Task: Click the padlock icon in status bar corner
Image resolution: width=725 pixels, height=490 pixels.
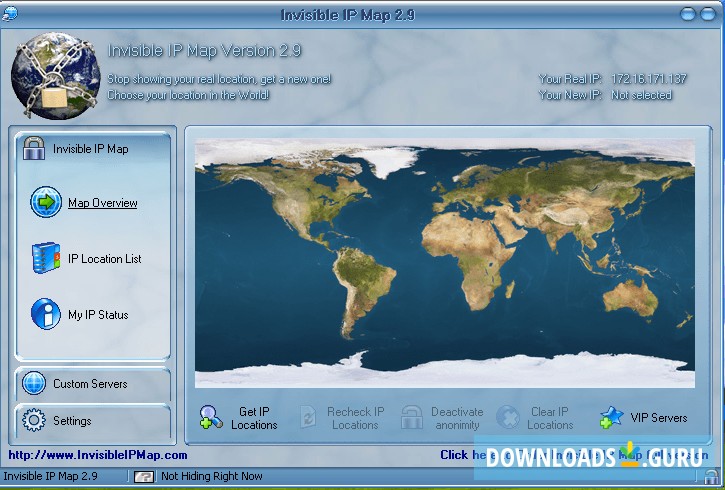Action: (711, 476)
